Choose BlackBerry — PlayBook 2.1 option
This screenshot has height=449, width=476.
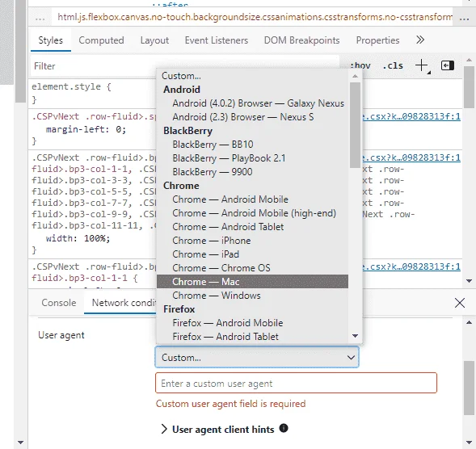(252, 158)
